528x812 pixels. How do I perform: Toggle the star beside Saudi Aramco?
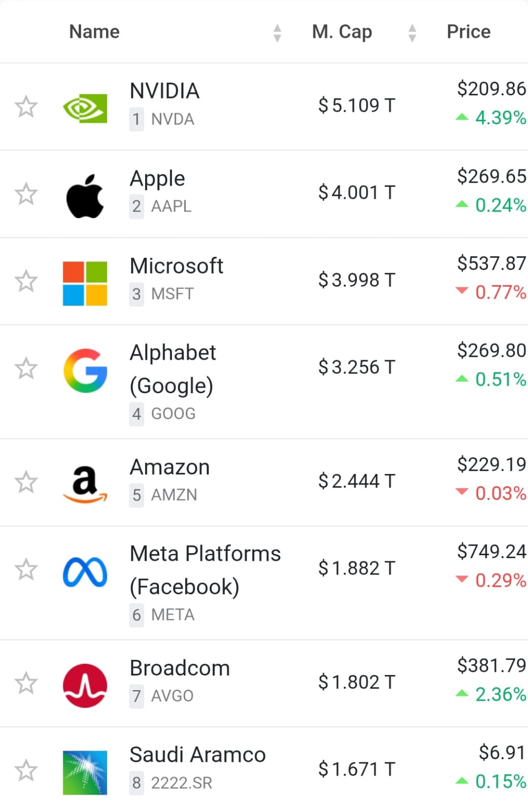[26, 770]
